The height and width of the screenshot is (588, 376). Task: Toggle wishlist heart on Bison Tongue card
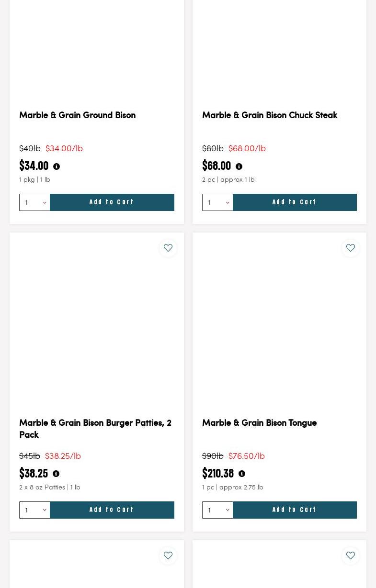(351, 248)
